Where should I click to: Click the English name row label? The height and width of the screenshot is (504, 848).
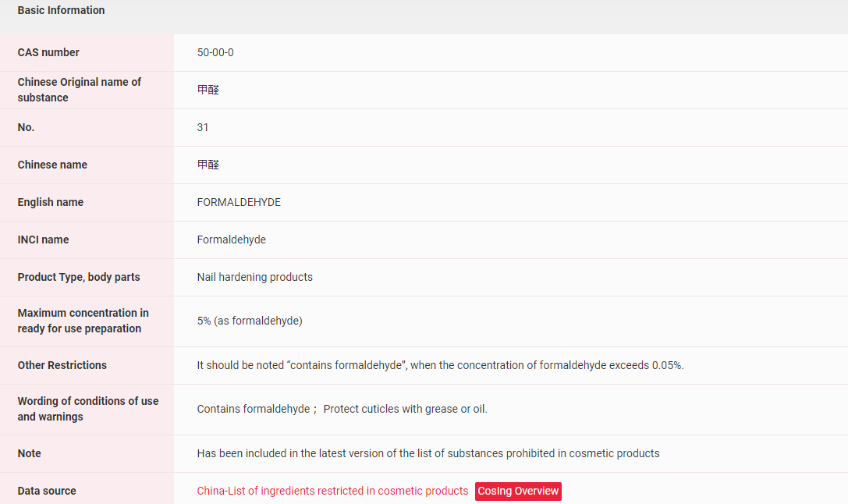51,202
